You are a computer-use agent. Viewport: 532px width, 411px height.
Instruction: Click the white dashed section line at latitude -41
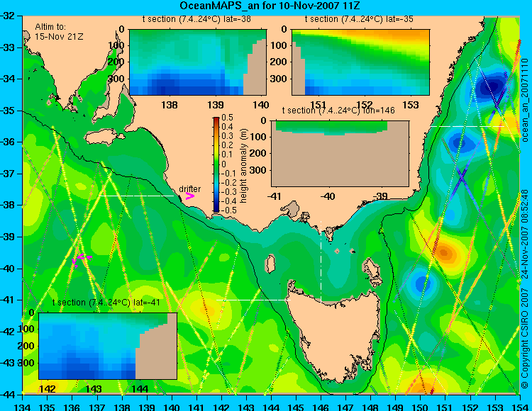pos(253,300)
